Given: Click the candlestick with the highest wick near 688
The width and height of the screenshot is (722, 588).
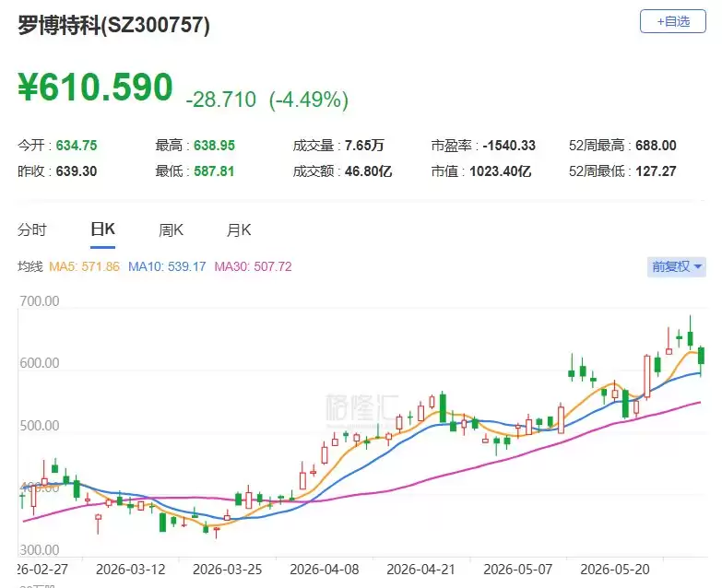Looking at the screenshot, I should pos(691,338).
